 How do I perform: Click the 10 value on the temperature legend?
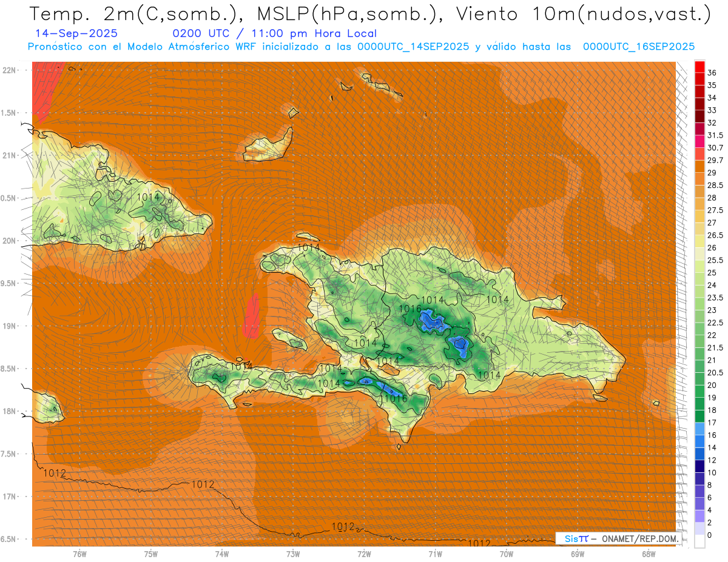712,472
